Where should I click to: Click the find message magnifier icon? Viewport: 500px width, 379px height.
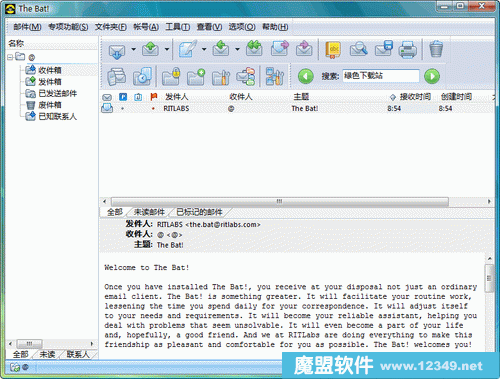click(358, 49)
